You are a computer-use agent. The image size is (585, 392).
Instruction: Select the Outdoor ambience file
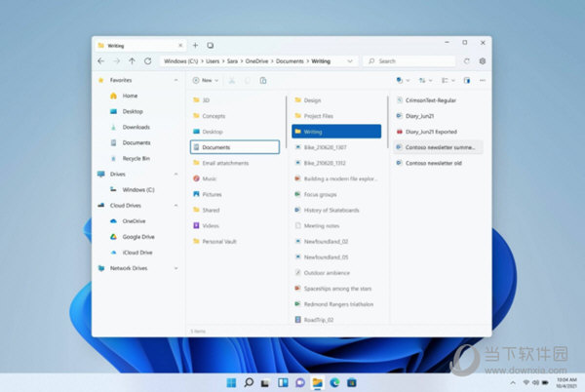[336, 273]
